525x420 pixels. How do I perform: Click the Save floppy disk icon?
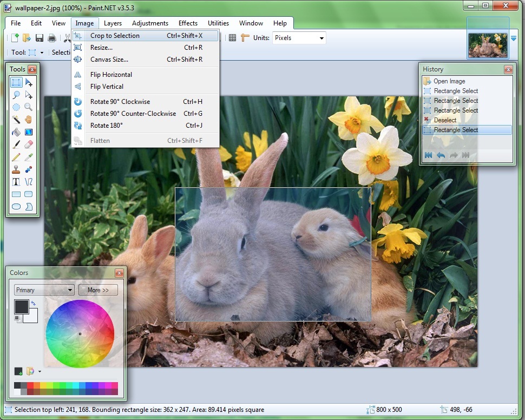click(x=40, y=38)
